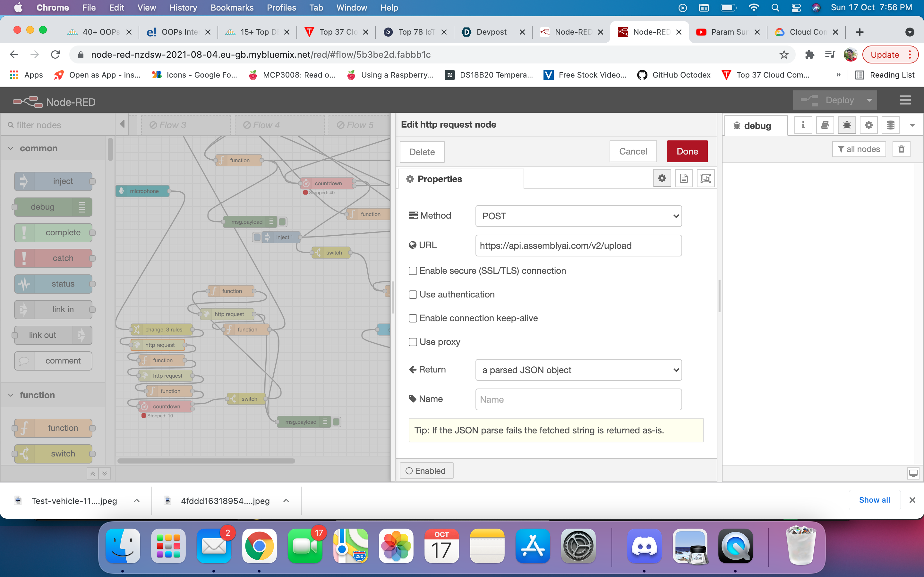Open the info sidebar tab icon
Viewport: 924px width, 577px height.
coord(803,125)
